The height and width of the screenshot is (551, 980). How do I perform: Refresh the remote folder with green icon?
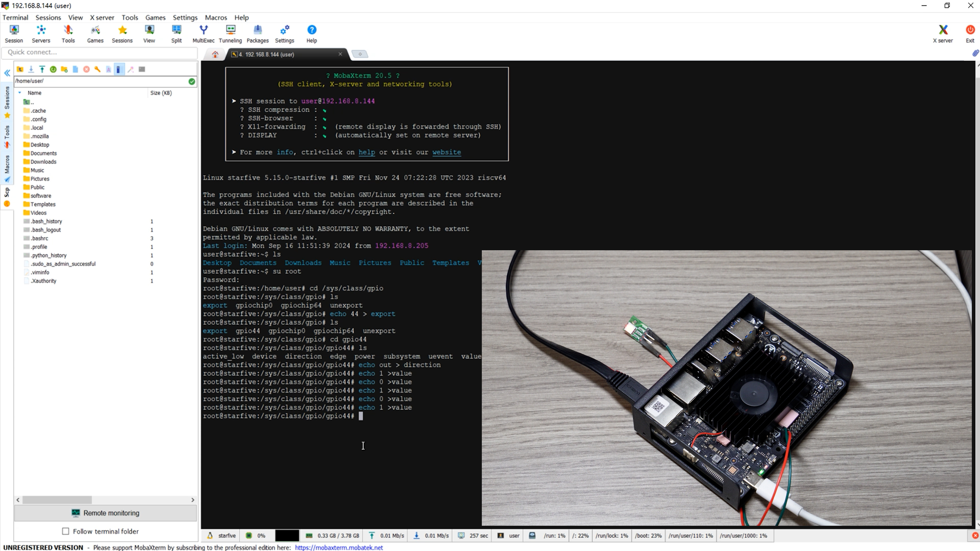pos(53,69)
